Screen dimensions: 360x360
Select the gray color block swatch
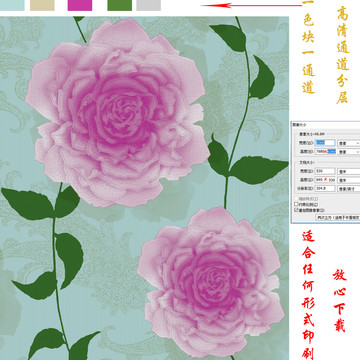(149, 5)
